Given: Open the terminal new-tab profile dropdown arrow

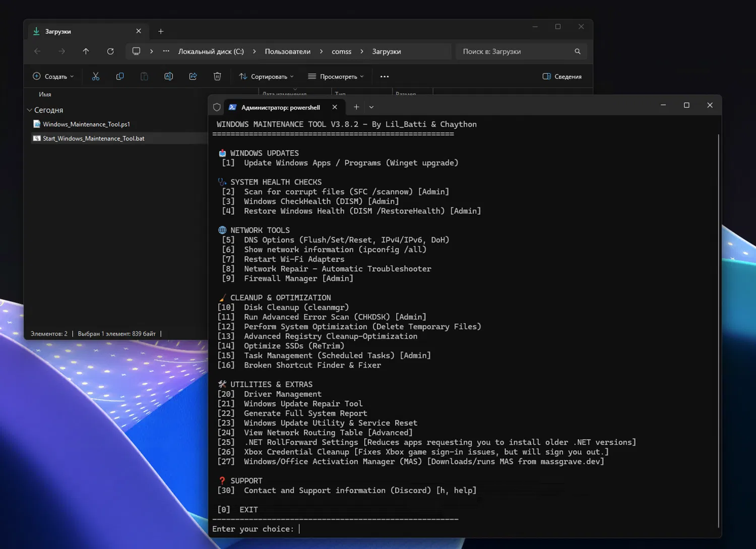Looking at the screenshot, I should click(371, 107).
